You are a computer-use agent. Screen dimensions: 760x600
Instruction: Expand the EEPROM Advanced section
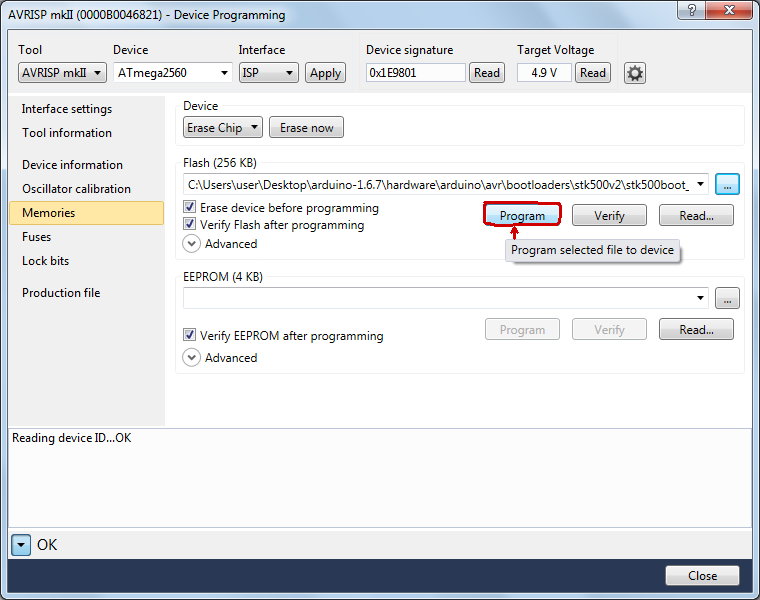click(x=192, y=358)
